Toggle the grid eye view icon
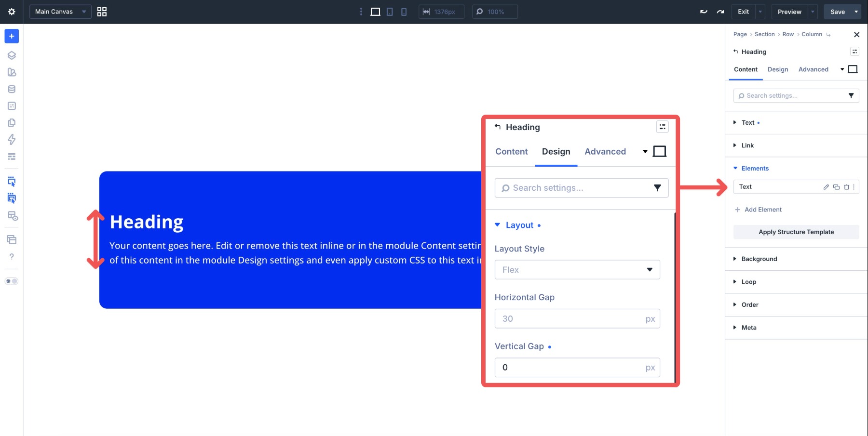Image resolution: width=868 pixels, height=436 pixels. point(13,216)
